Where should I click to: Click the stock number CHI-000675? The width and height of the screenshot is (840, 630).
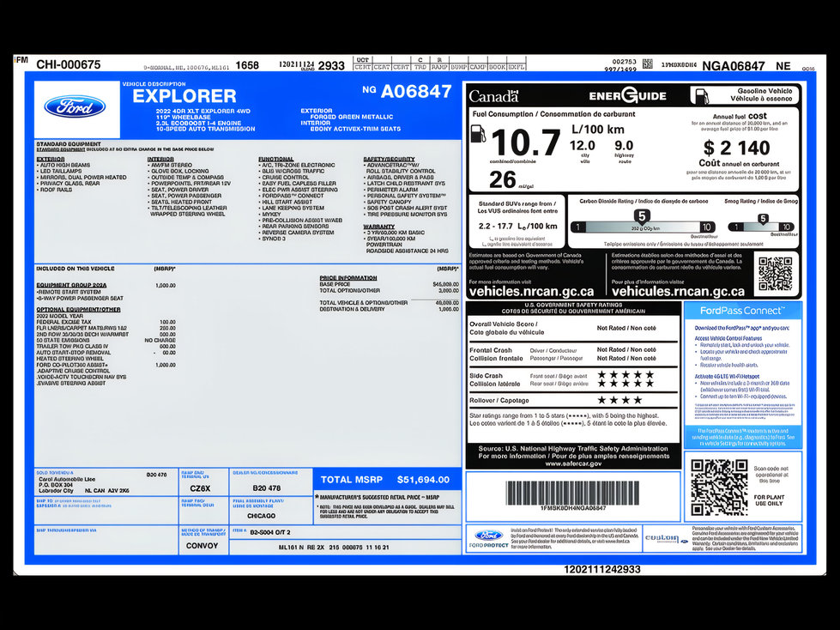coord(68,65)
